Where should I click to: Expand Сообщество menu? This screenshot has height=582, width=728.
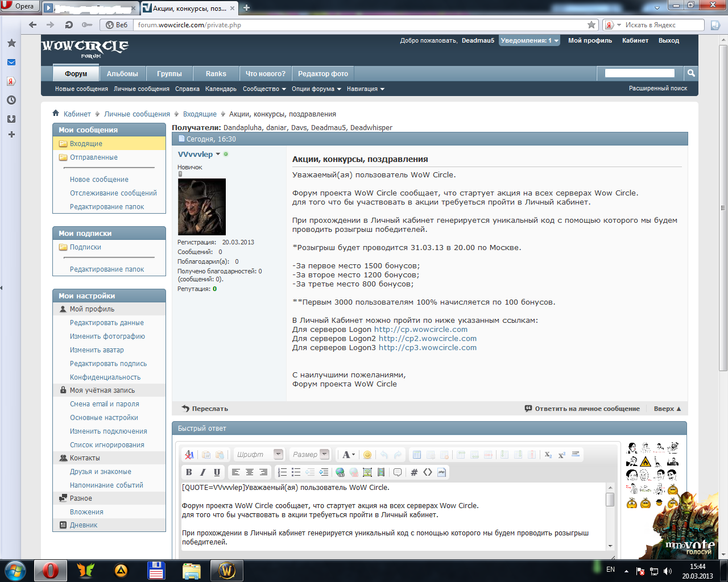click(x=264, y=89)
